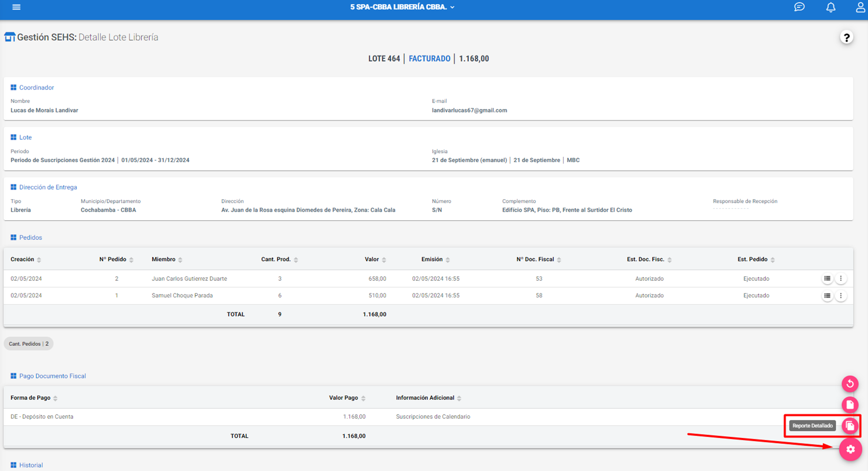This screenshot has width=868, height=471.
Task: Click the pink single document floating button
Action: 850,404
